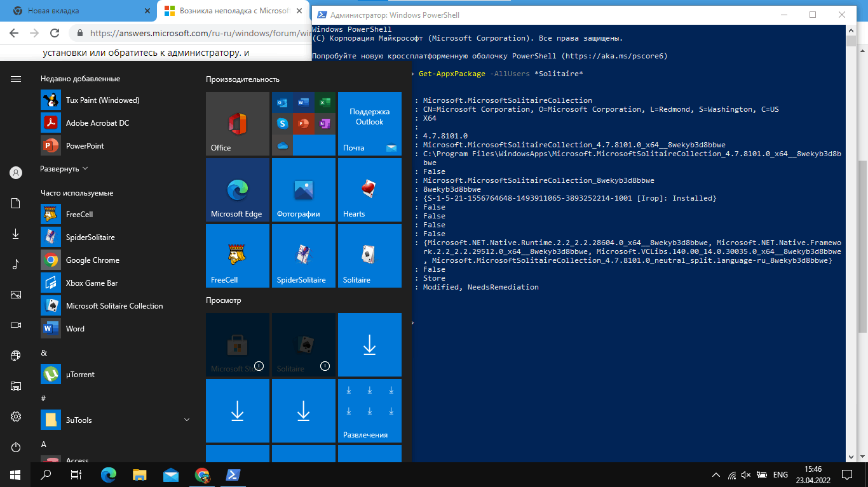Launch Adobe Acrobat DC from Start menu
Screen dimensions: 868x487
pos(114,123)
